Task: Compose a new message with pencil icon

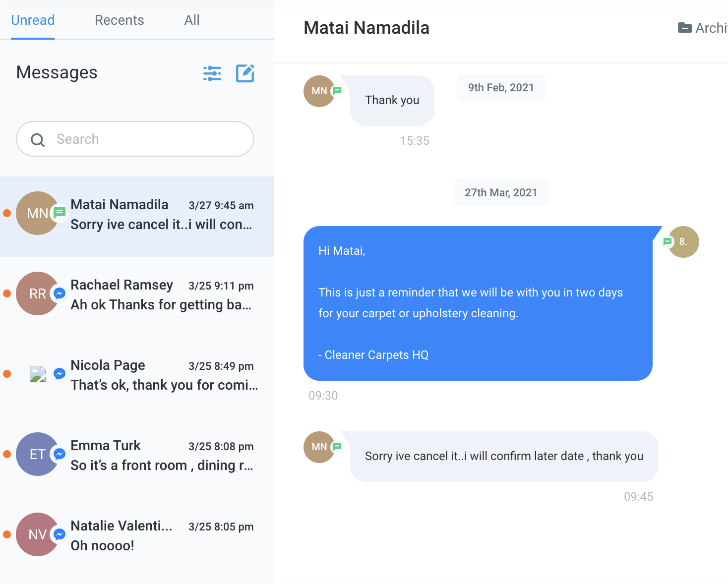Action: [x=245, y=73]
